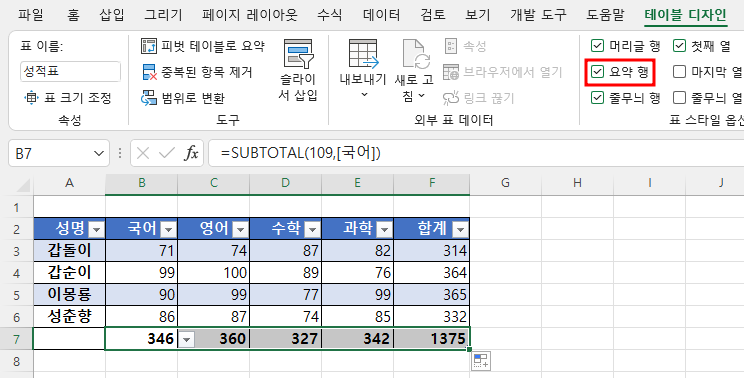Click the table name field 성적표

click(x=70, y=72)
